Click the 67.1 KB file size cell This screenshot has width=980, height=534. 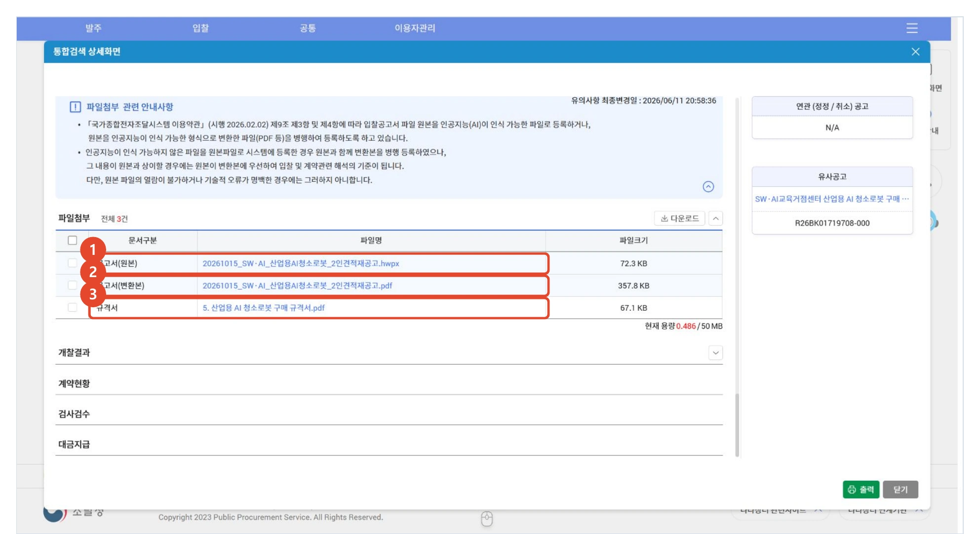[x=633, y=308]
